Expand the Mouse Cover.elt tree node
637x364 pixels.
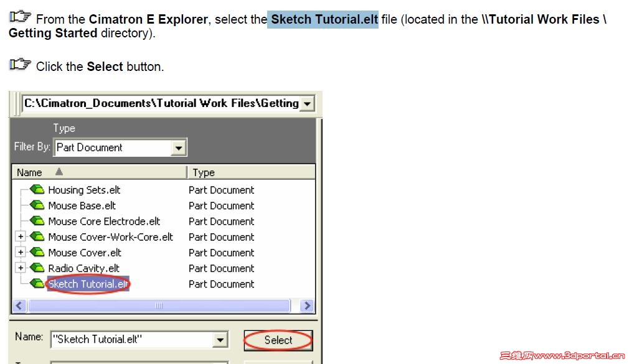[21, 252]
